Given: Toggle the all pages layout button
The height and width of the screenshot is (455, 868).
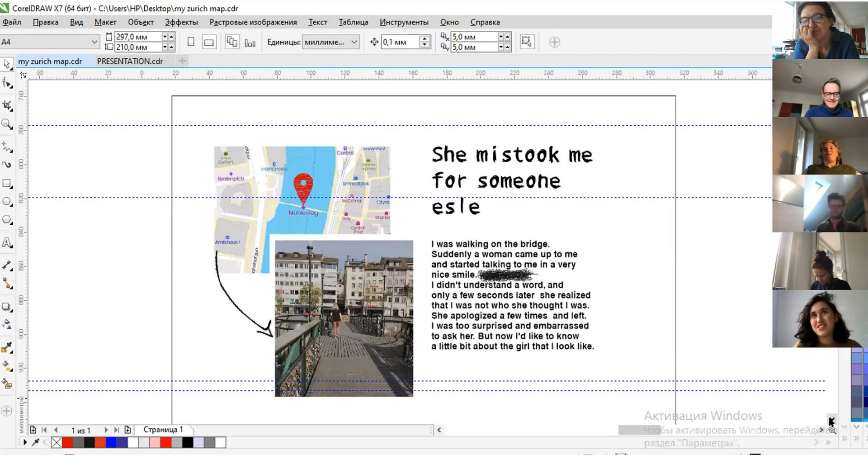Looking at the screenshot, I should pyautogui.click(x=232, y=42).
